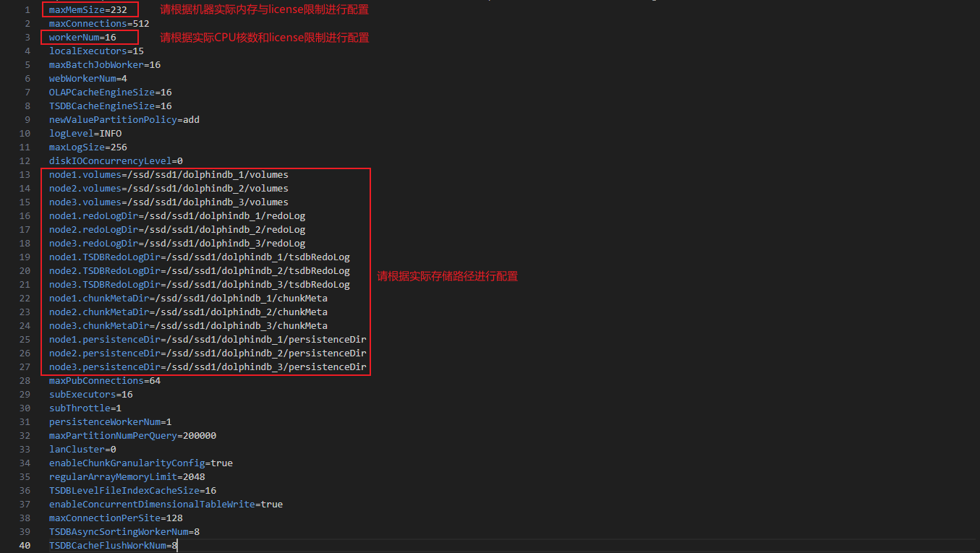Click the red storage path annotation text
This screenshot has width=980, height=553.
coord(447,277)
